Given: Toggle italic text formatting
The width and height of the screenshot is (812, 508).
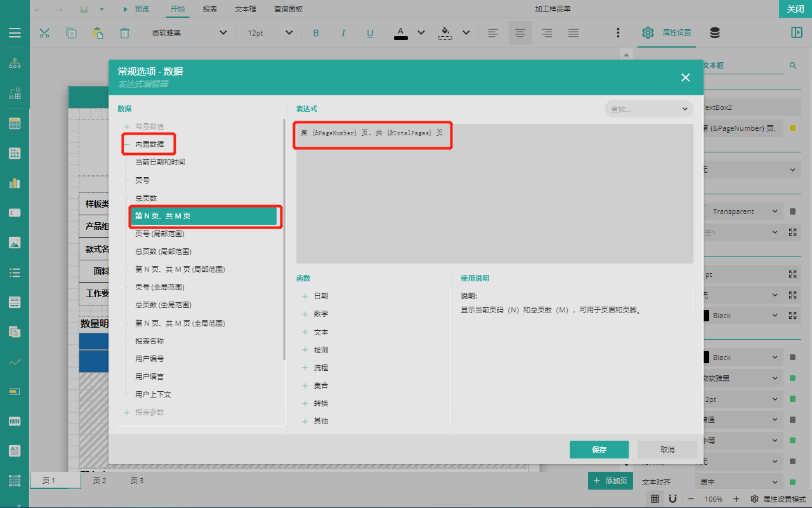Looking at the screenshot, I should point(343,33).
